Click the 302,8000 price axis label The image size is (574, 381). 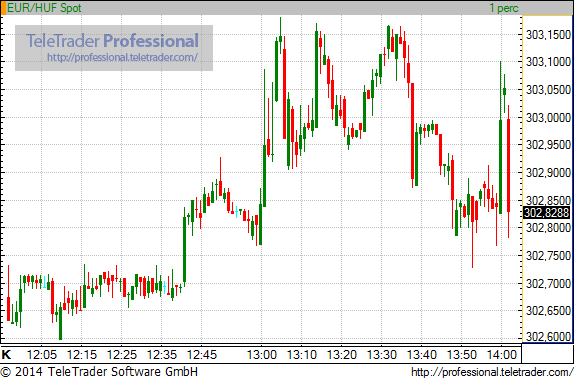pyautogui.click(x=548, y=228)
